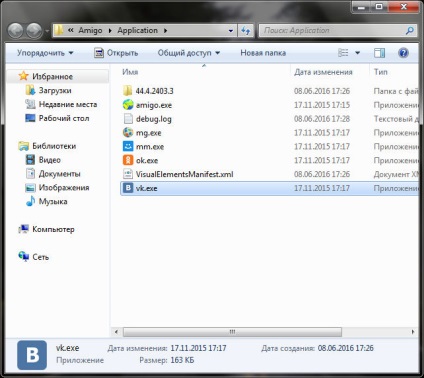The width and height of the screenshot is (424, 378).
Task: Click the Открыть toolbar button
Action: click(116, 53)
